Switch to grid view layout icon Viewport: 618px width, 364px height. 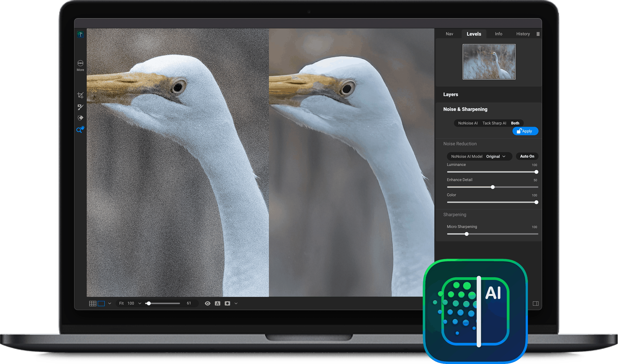pos(93,303)
